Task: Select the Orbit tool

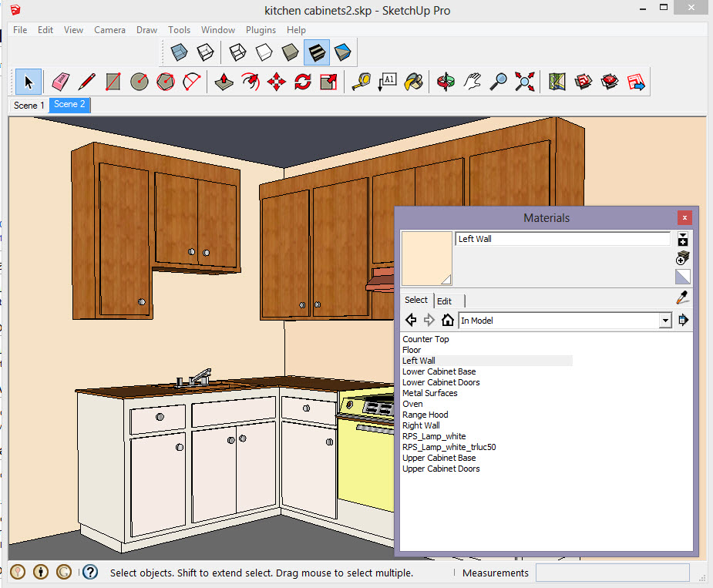Action: (x=446, y=82)
